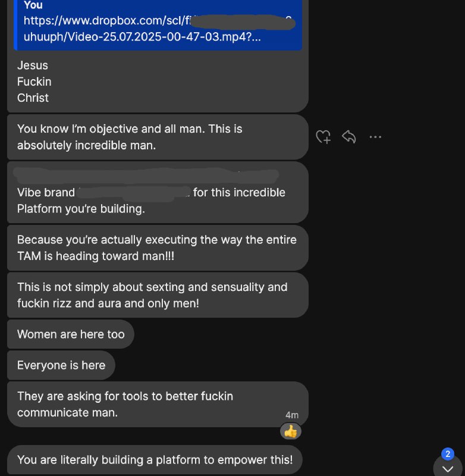Image resolution: width=465 pixels, height=476 pixels.
Task: Jump to latest messages with down chevron
Action: click(448, 469)
